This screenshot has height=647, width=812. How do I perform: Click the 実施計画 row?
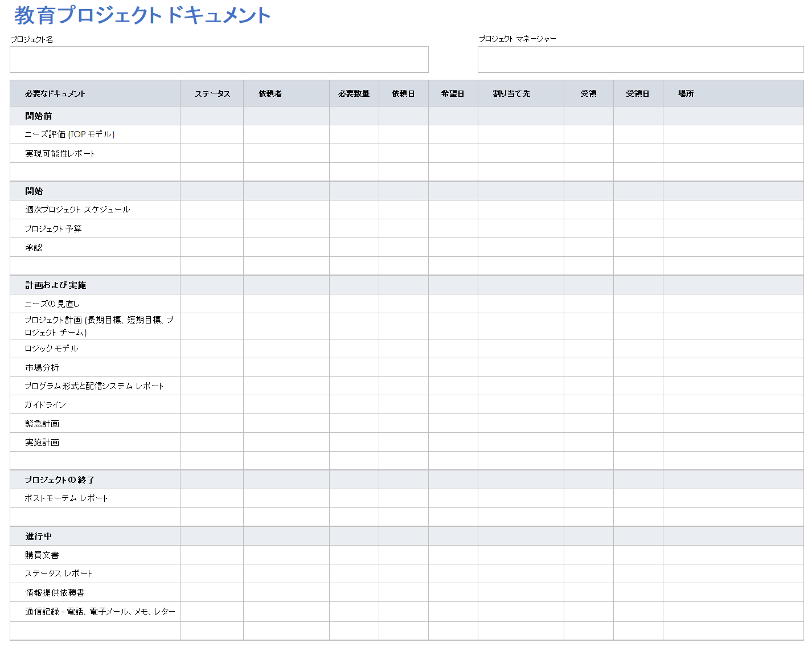click(x=407, y=442)
